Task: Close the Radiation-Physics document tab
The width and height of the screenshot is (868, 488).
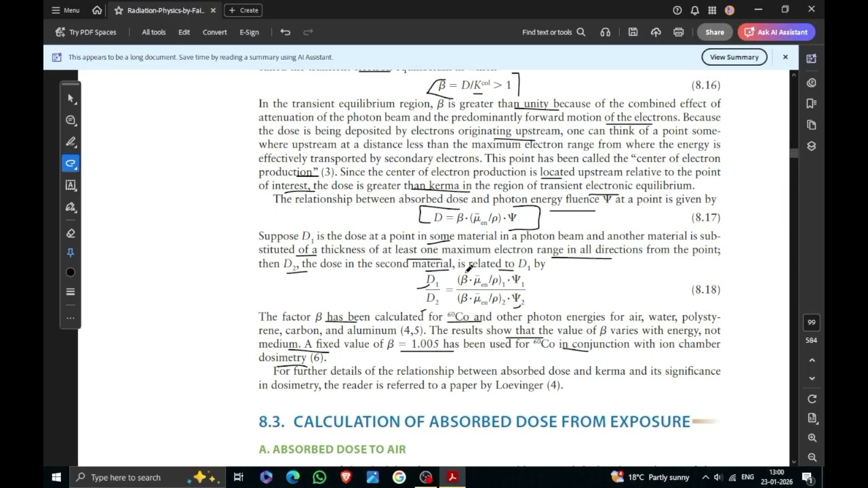Action: click(213, 10)
